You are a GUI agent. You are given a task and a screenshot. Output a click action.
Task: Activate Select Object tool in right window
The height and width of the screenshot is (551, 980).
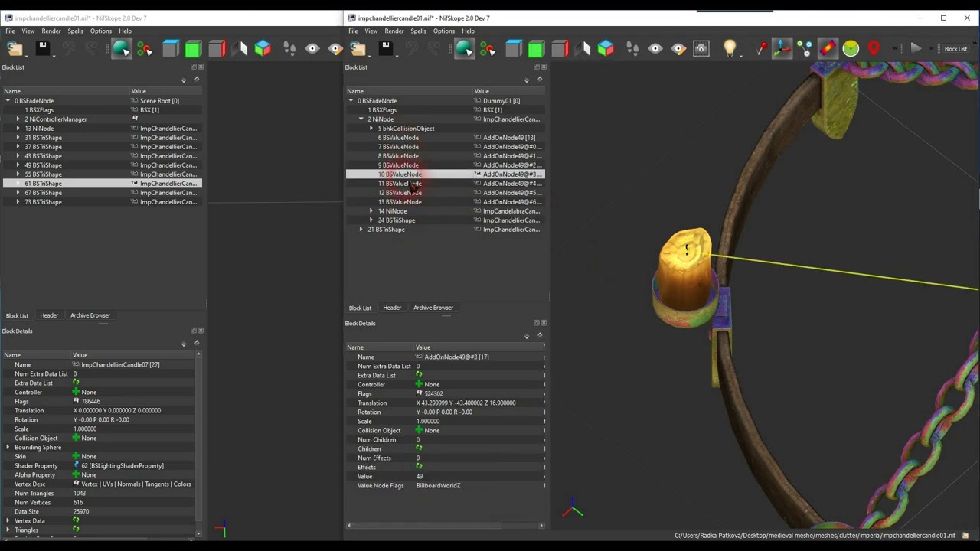(464, 49)
